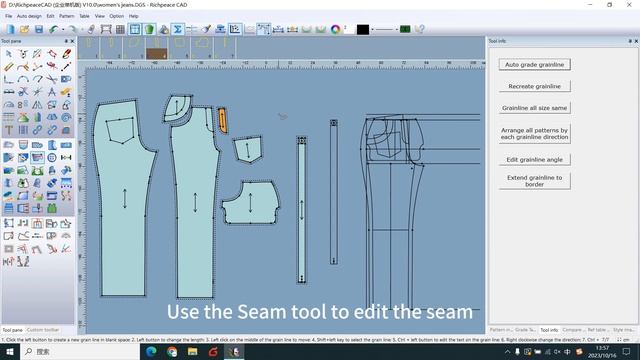Open the undo history dropdown arrow
This screenshot has height=360, width=640.
click(x=63, y=29)
